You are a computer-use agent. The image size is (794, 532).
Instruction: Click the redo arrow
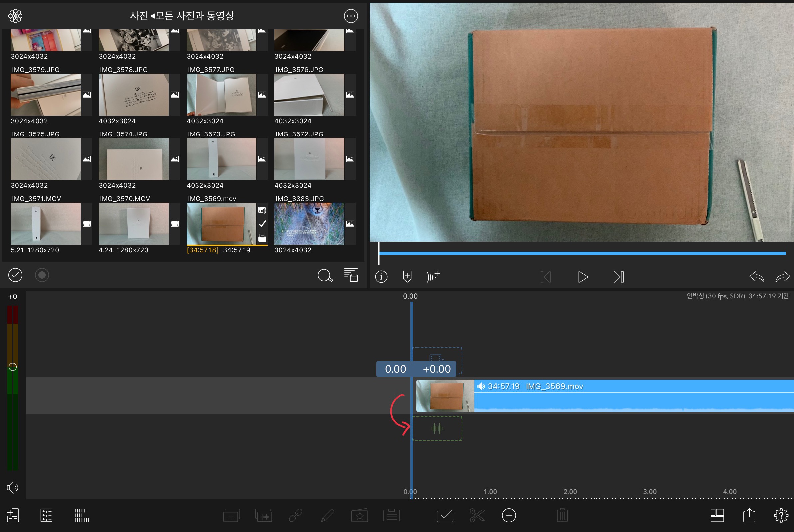pyautogui.click(x=782, y=277)
